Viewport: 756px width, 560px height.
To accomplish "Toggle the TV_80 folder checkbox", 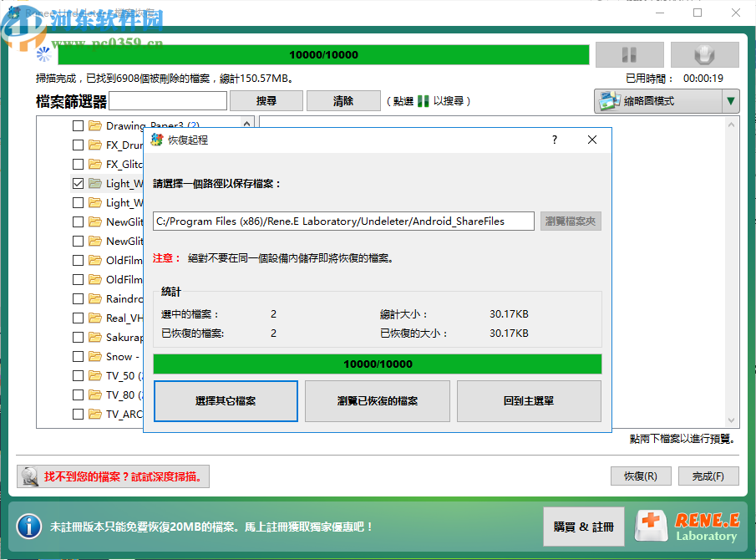I will [x=78, y=395].
